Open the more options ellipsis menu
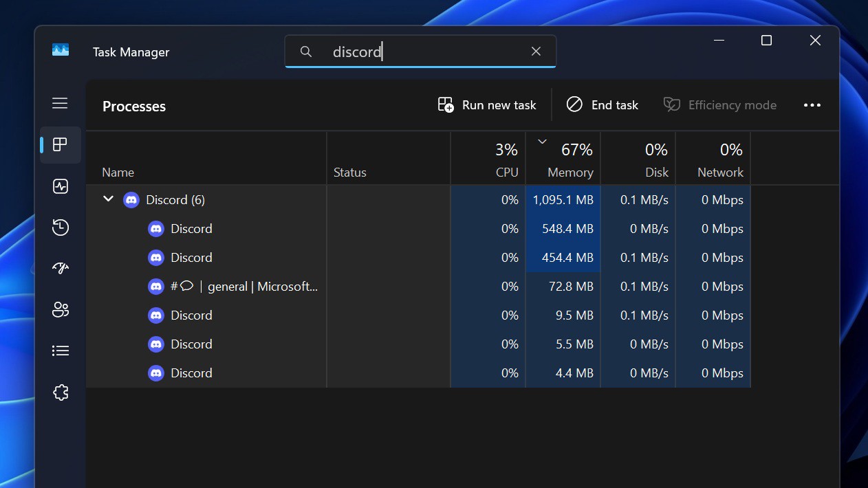The height and width of the screenshot is (488, 868). pos(812,104)
